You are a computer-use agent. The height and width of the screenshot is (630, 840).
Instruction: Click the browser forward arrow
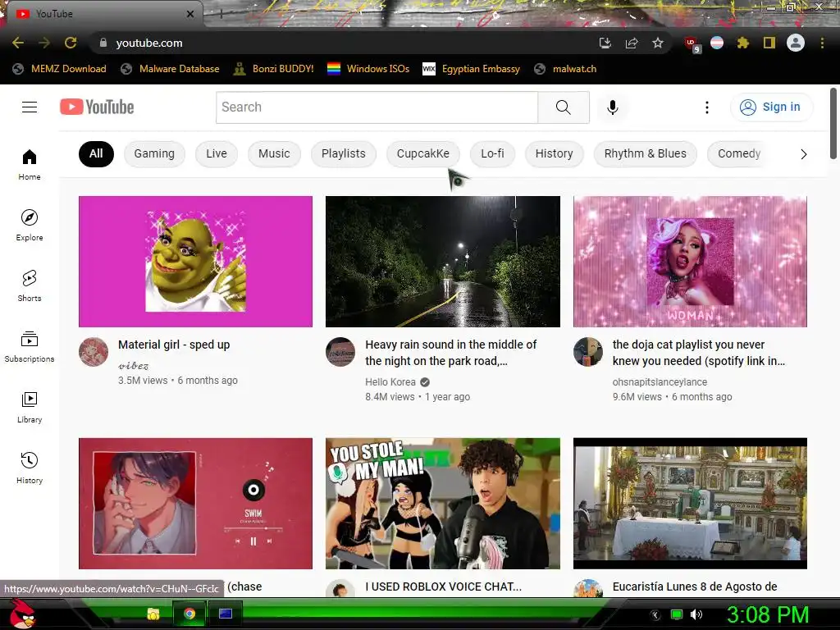click(x=44, y=43)
